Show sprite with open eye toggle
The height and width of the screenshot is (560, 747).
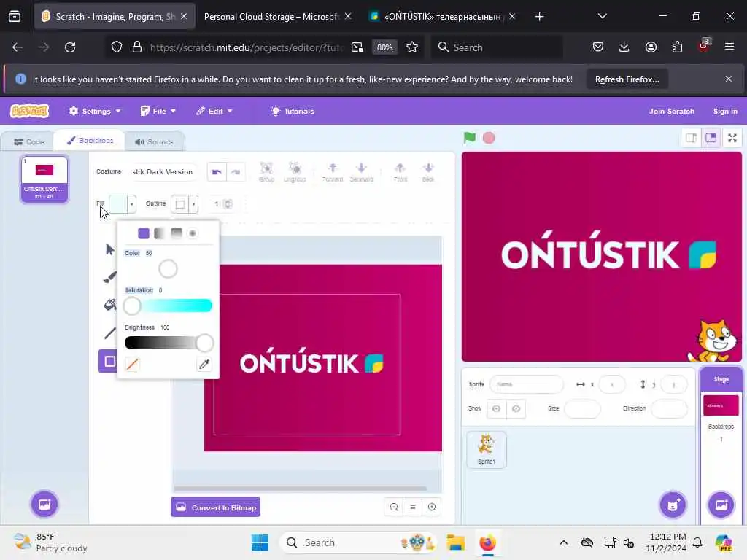point(496,408)
